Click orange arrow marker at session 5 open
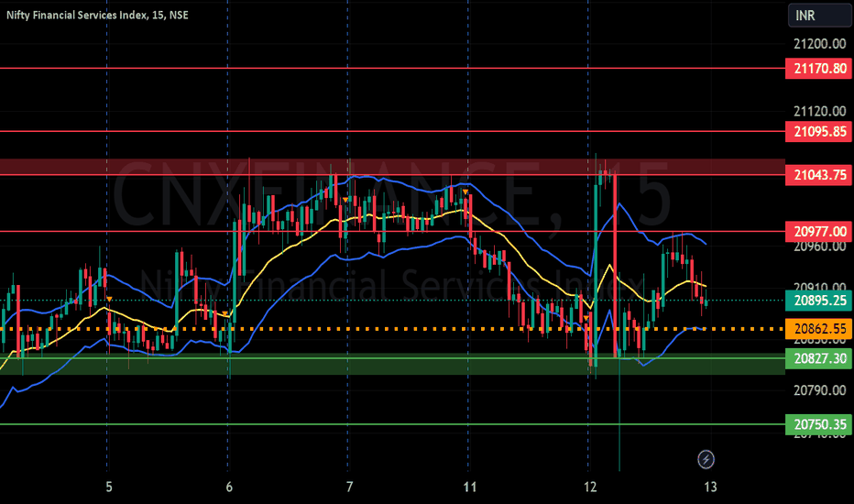 click(x=109, y=299)
